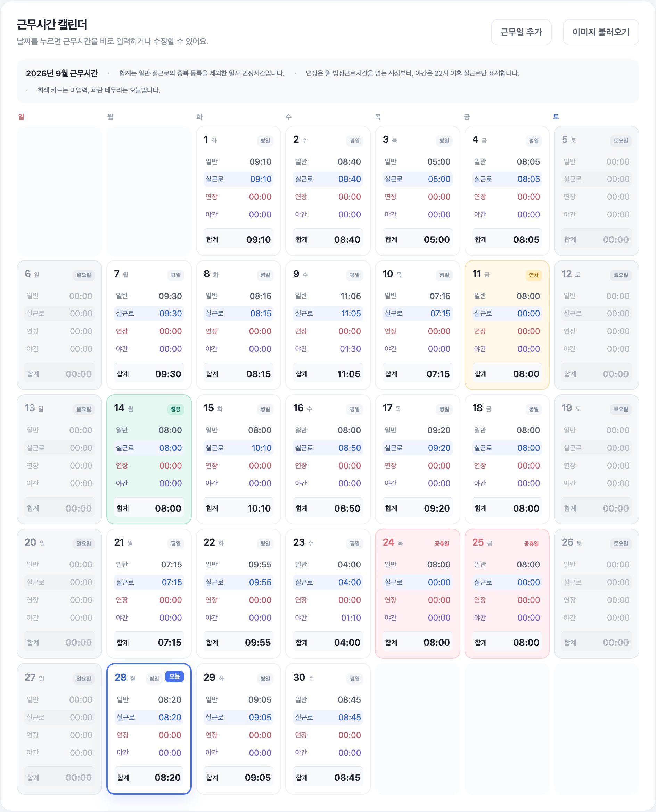The height and width of the screenshot is (812, 656).
Task: Edit the day 18 Friday card
Action: coord(507,459)
